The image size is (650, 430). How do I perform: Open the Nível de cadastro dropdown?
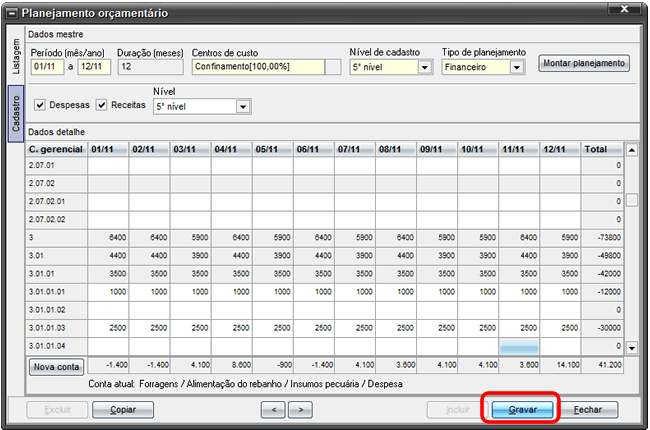pos(424,67)
